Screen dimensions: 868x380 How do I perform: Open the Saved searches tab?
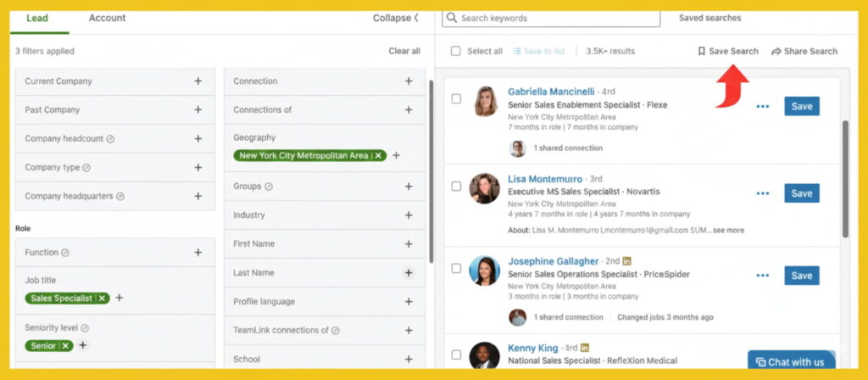tap(709, 18)
